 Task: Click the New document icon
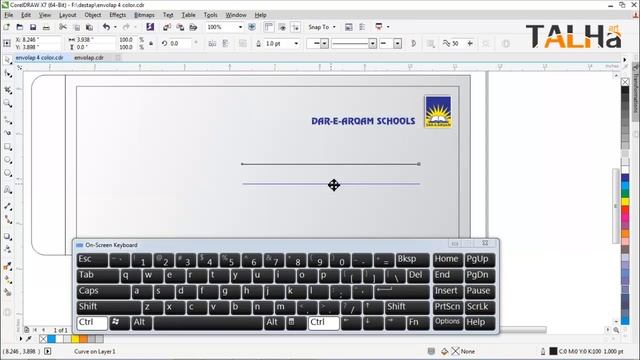(x=7, y=27)
